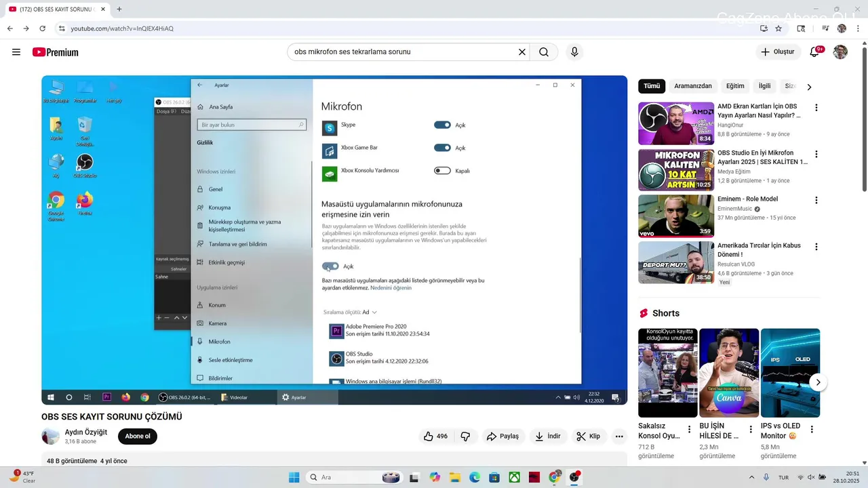The height and width of the screenshot is (488, 868).
Task: Clear the search query with the X
Action: [522, 52]
